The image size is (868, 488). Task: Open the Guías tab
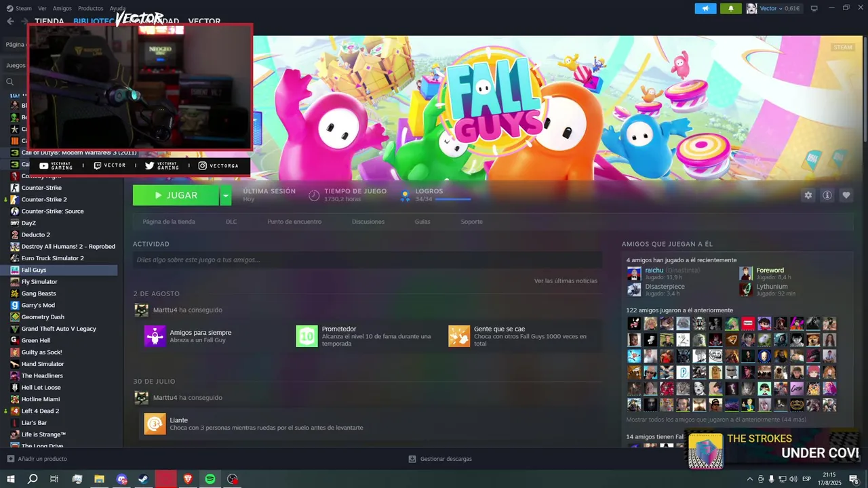[x=422, y=222]
